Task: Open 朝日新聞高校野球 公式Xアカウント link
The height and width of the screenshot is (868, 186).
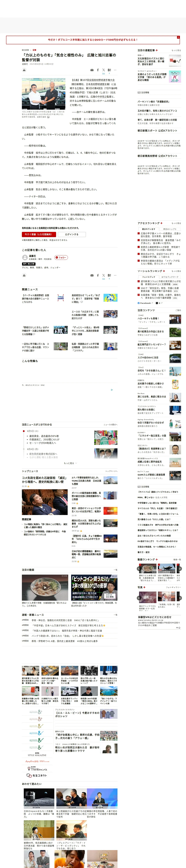Action: pos(157,156)
